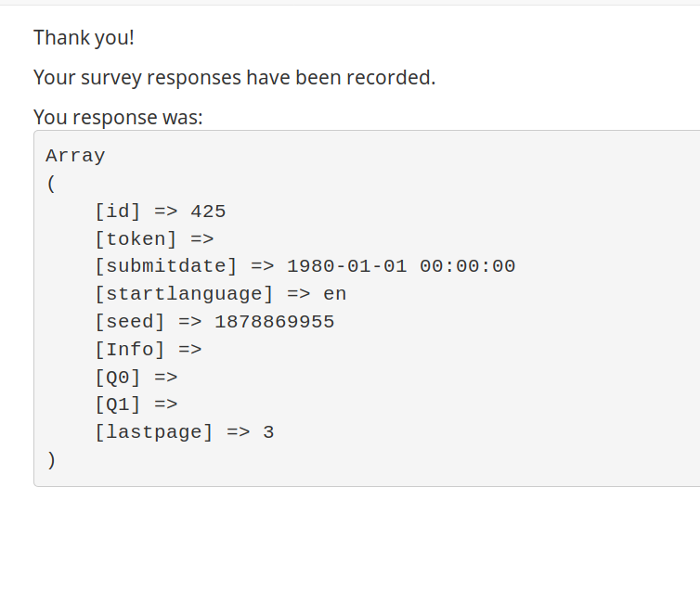Click the seed number 1878869955
This screenshot has width=700, height=603.
click(x=275, y=322)
